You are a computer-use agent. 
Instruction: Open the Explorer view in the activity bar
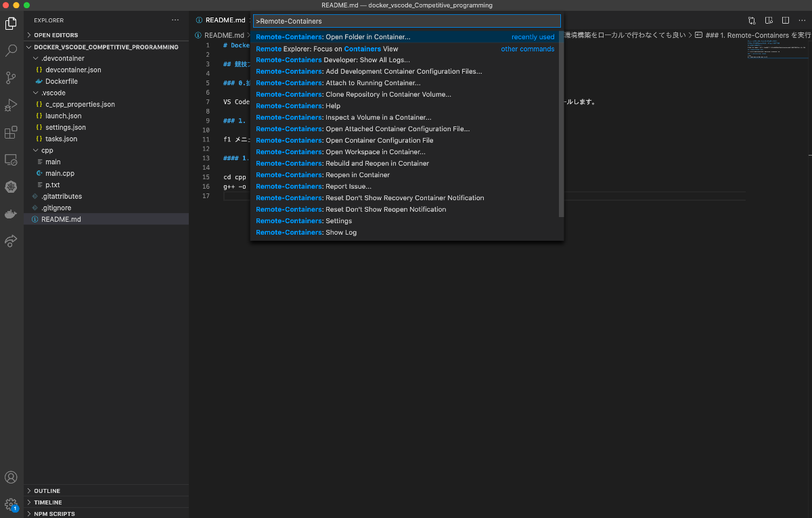[11, 24]
